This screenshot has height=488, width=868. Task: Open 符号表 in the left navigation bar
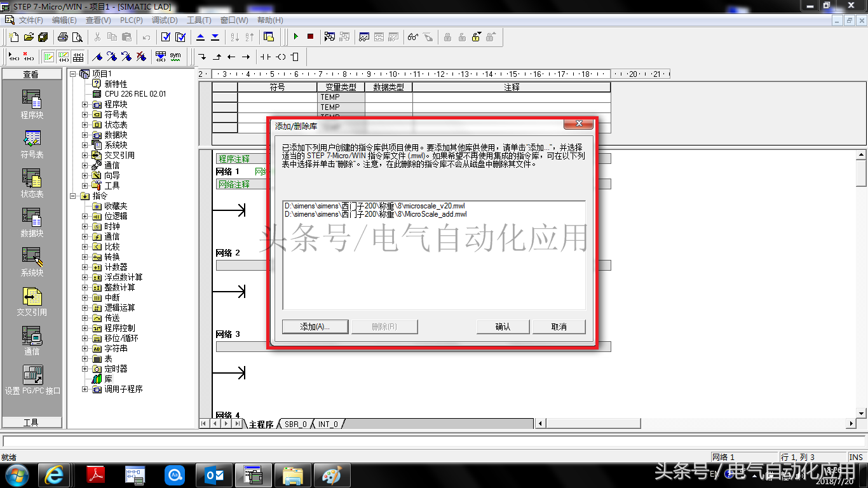tap(32, 144)
